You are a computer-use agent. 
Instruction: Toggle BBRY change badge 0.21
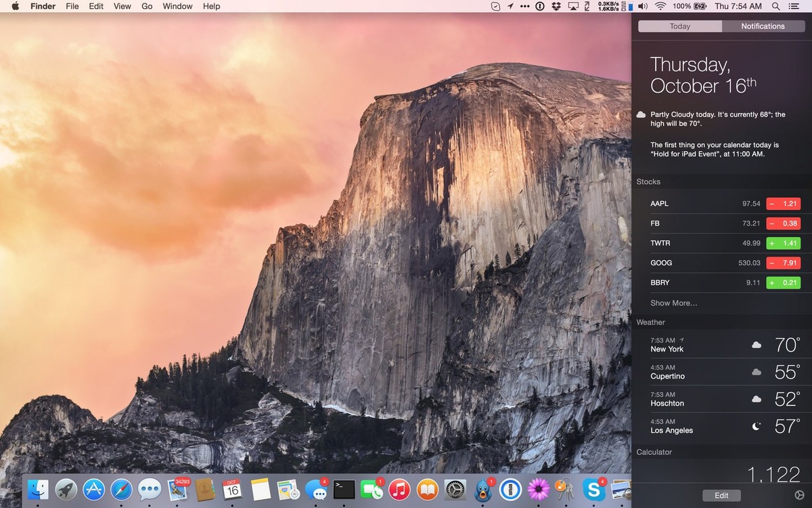click(783, 282)
